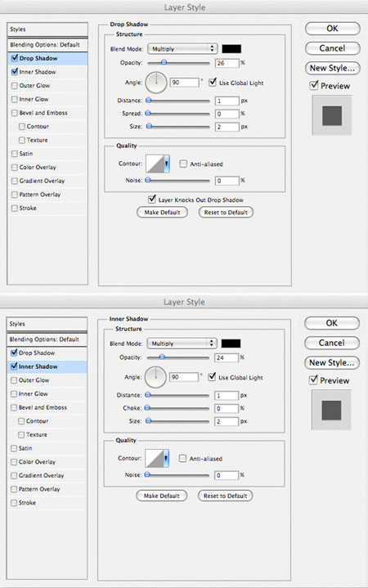Tick Contour checkbox in the upper dialog
This screenshot has height=588, width=368.
(x=22, y=127)
